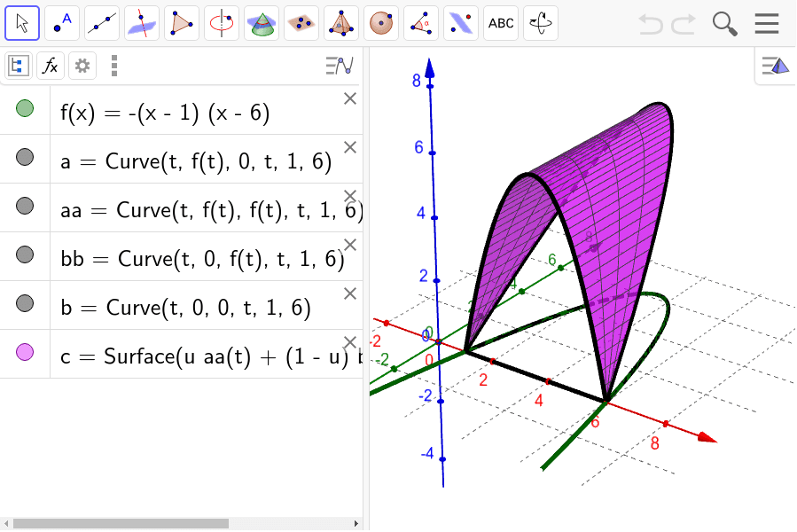The image size is (797, 532).
Task: Select the Move arrow tool
Action: (x=21, y=23)
